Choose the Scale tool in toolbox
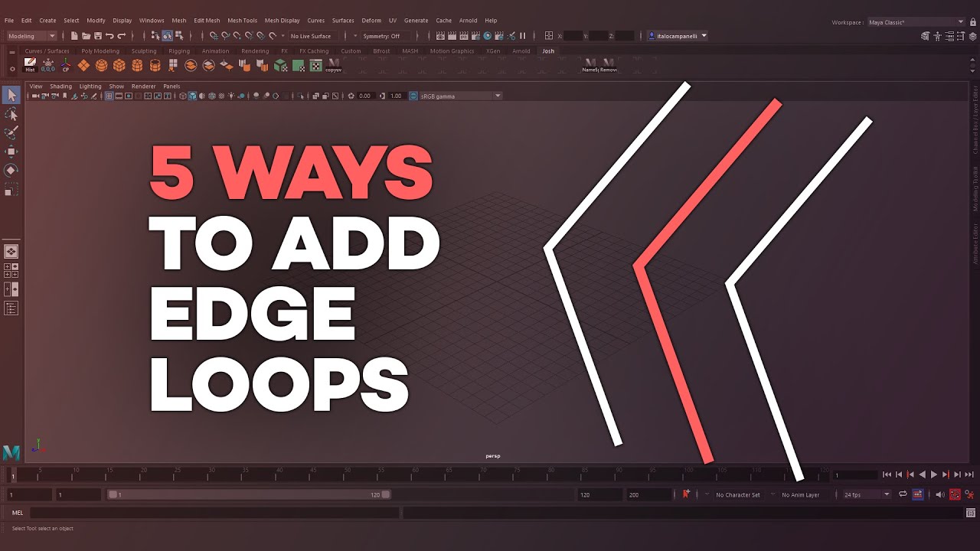This screenshot has width=980, height=551. pyautogui.click(x=11, y=189)
